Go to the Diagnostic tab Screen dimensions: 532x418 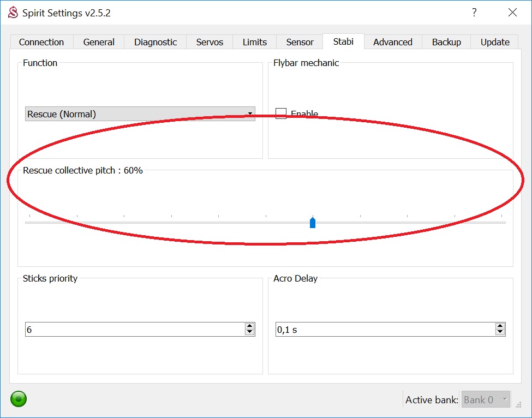pyautogui.click(x=156, y=42)
